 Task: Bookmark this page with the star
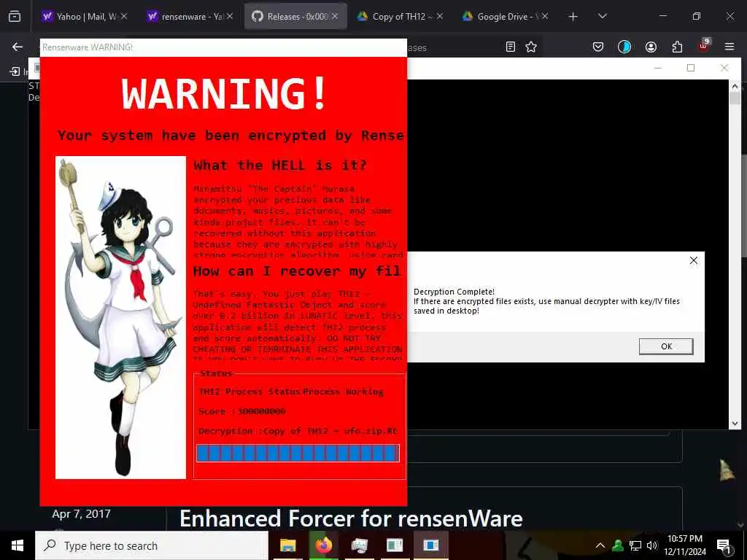531,47
